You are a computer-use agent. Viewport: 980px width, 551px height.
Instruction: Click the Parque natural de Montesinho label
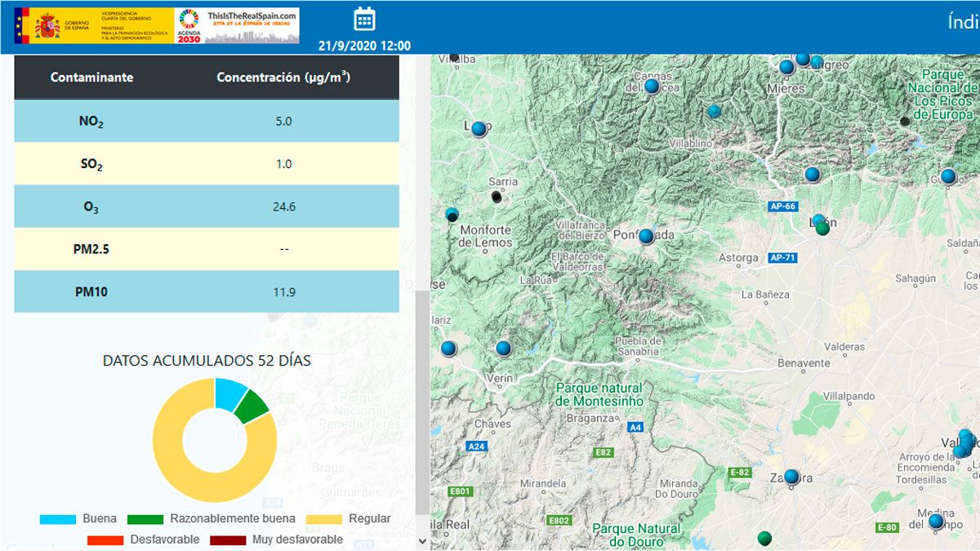click(x=599, y=394)
